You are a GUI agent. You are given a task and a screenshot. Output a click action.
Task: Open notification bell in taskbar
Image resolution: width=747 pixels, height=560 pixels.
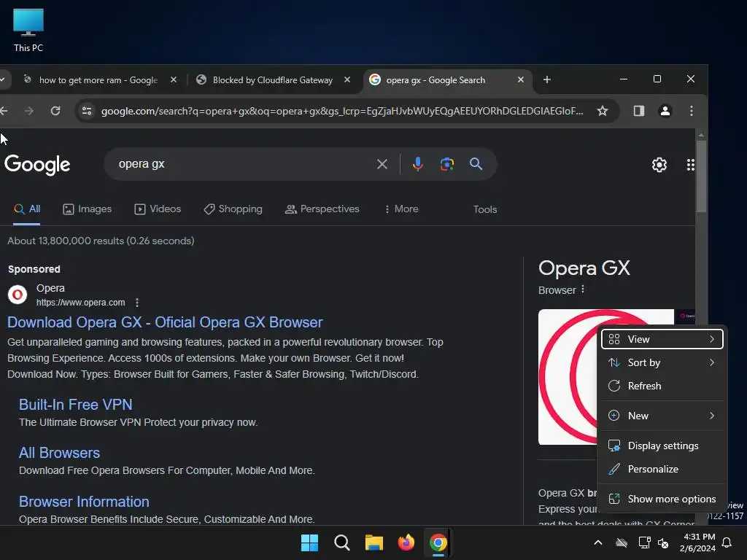point(727,542)
